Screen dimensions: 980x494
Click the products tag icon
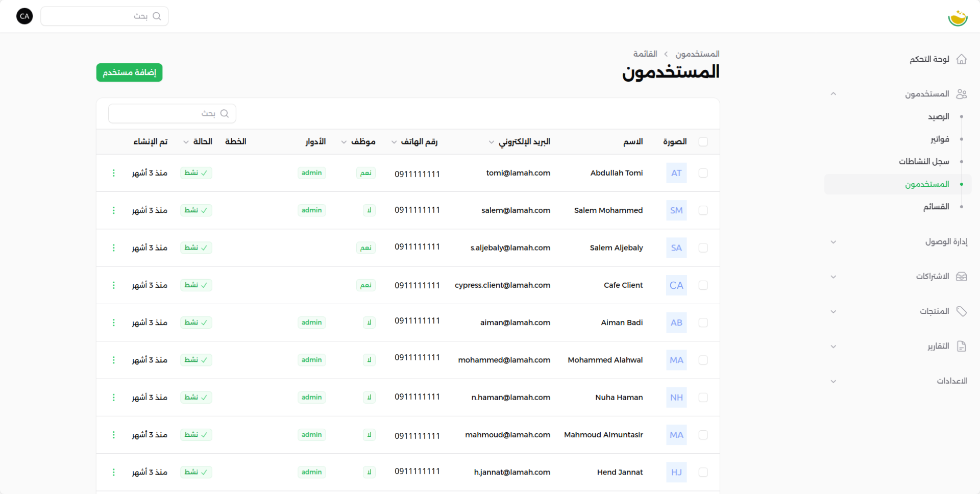click(962, 311)
